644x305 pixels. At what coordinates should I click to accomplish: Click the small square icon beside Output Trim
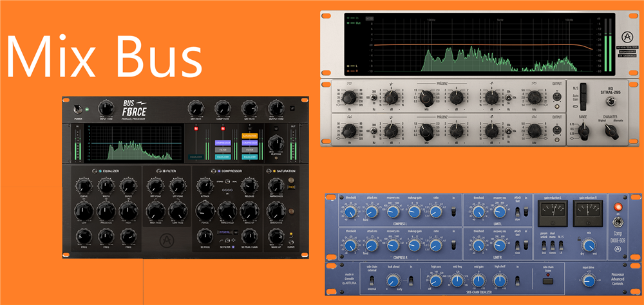pos(292,108)
